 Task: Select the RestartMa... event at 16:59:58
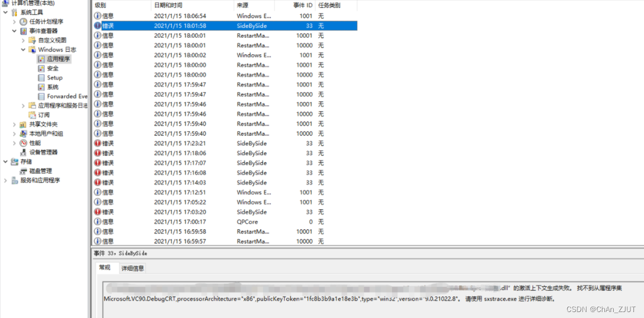pyautogui.click(x=224, y=231)
